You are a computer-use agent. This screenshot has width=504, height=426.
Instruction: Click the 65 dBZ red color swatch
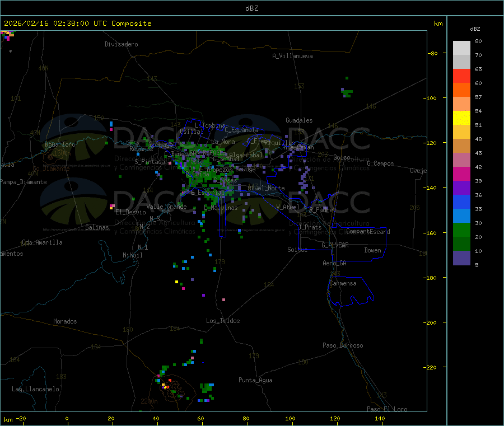pyautogui.click(x=461, y=76)
